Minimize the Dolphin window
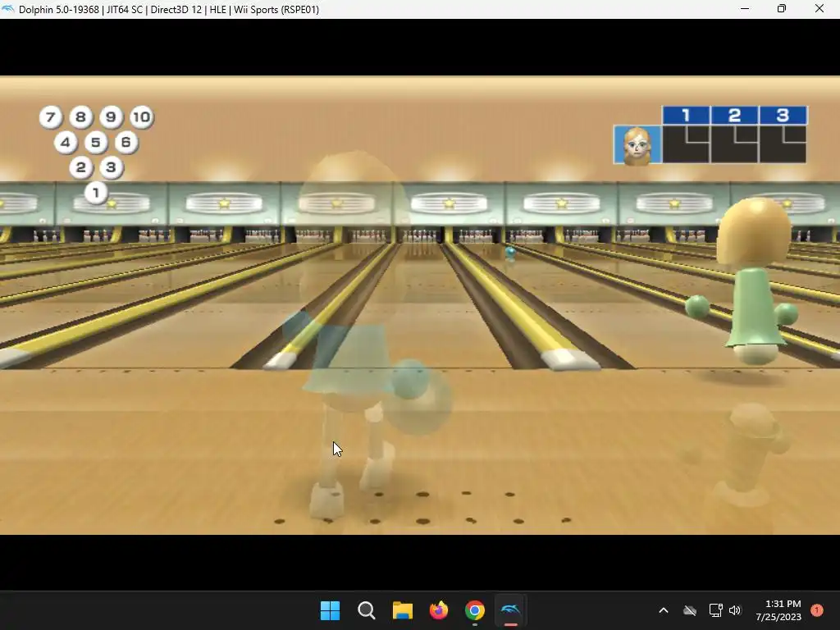The width and height of the screenshot is (840, 630). click(x=745, y=9)
